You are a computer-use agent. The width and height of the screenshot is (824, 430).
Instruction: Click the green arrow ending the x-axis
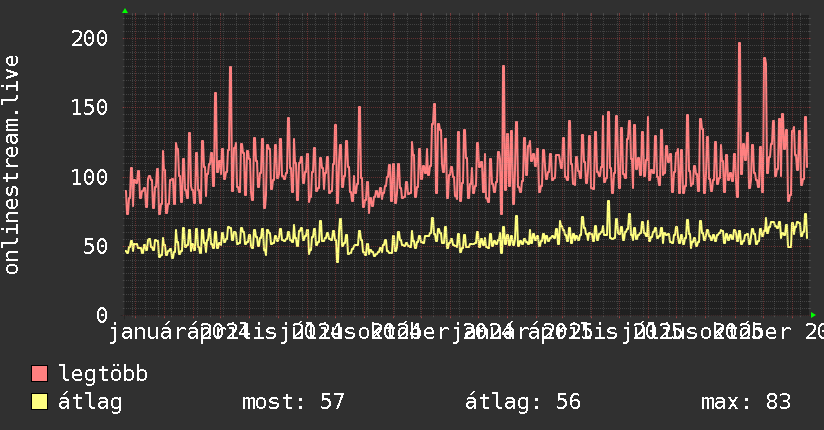tap(813, 315)
